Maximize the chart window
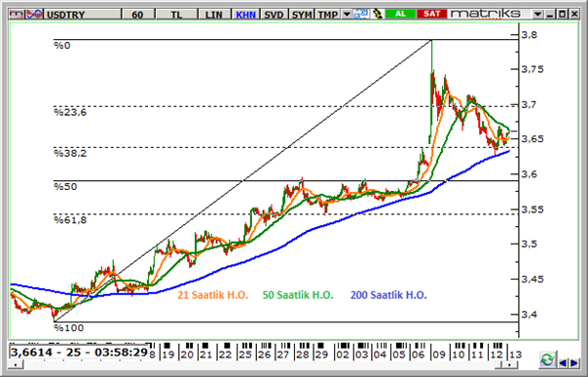Screen dimensions: 588x377 tap(562, 15)
